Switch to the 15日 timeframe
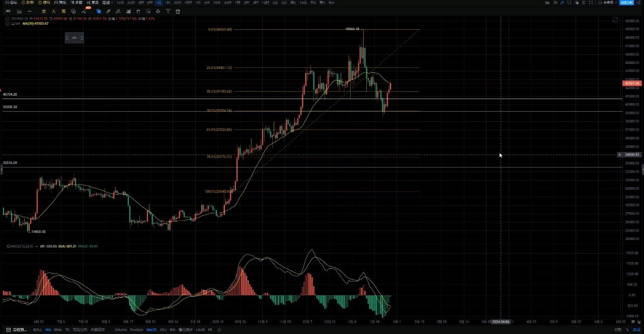This screenshot has width=644, height=334. tap(303, 3)
